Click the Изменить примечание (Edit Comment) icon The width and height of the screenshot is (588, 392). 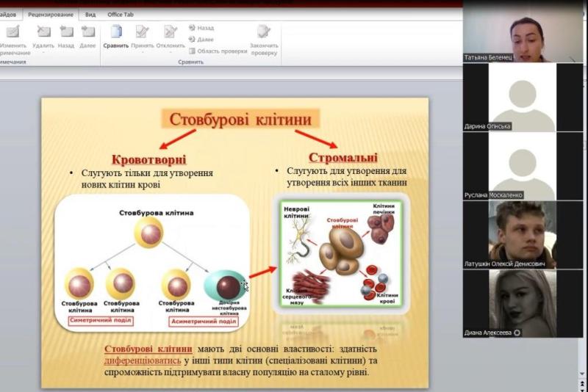coord(13,32)
